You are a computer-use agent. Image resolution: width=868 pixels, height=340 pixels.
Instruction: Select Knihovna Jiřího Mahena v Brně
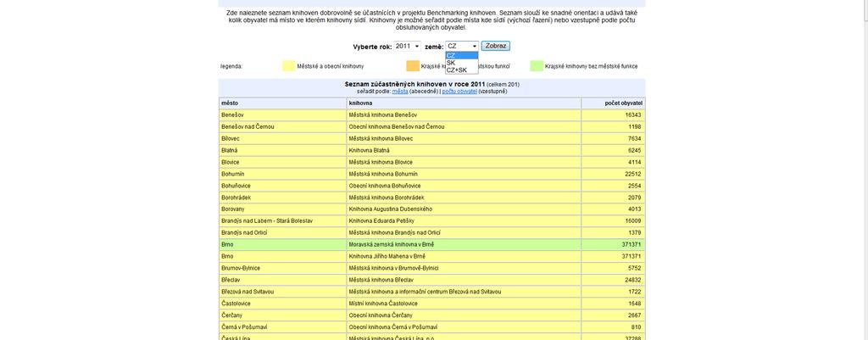pos(464,256)
